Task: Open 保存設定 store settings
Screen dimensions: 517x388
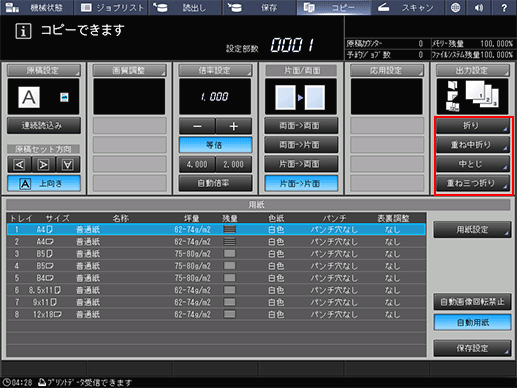Action: 472,348
